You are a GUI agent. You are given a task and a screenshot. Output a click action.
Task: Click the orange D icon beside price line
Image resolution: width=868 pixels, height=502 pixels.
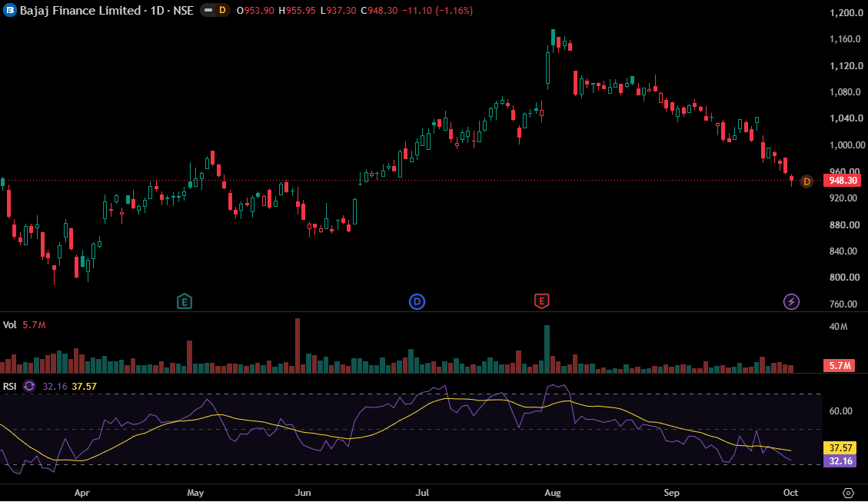click(806, 181)
